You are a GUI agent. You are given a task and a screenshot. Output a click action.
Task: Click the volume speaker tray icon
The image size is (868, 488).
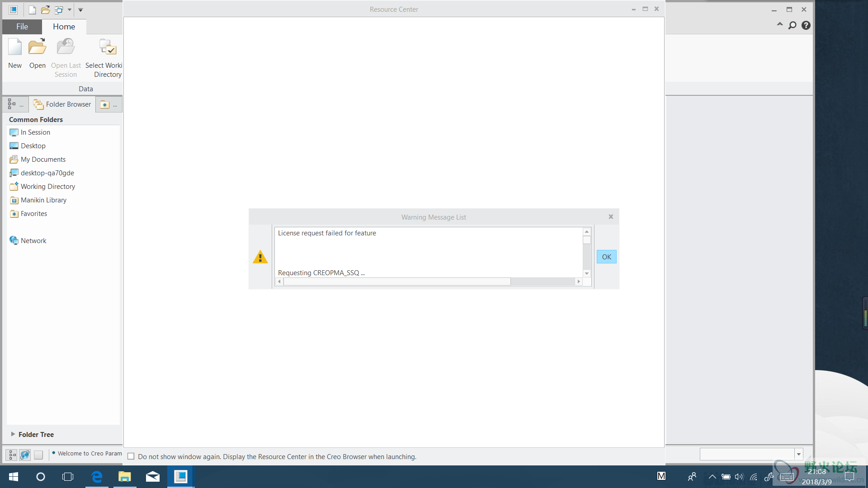pos(739,477)
